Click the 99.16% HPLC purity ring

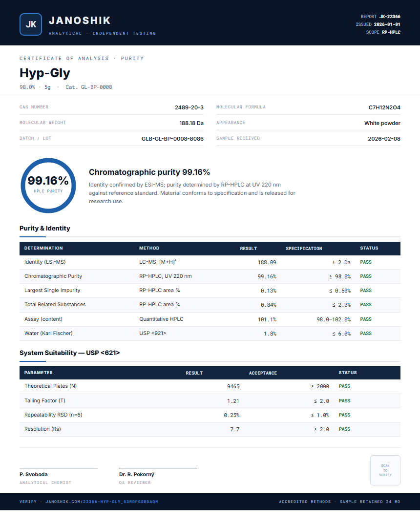48,186
